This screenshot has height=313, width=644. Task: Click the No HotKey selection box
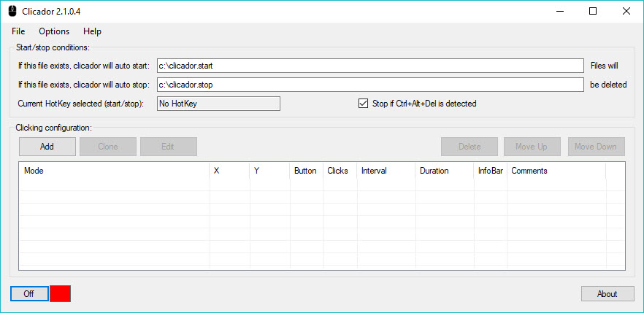218,104
